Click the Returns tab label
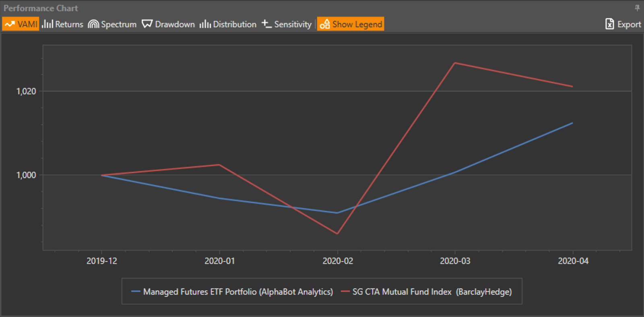 (x=69, y=24)
